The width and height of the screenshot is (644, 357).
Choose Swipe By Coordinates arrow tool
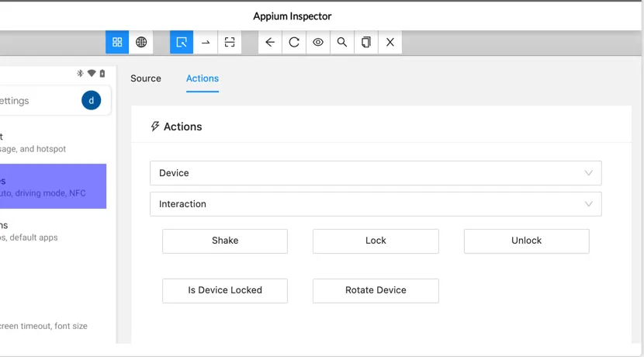coord(206,43)
